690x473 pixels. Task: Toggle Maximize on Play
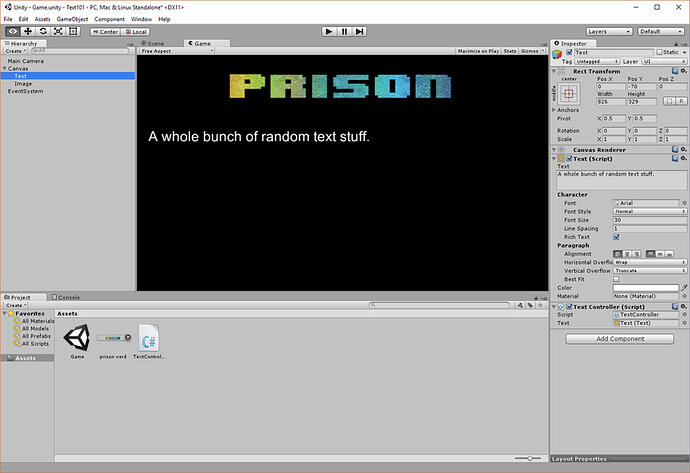(478, 51)
